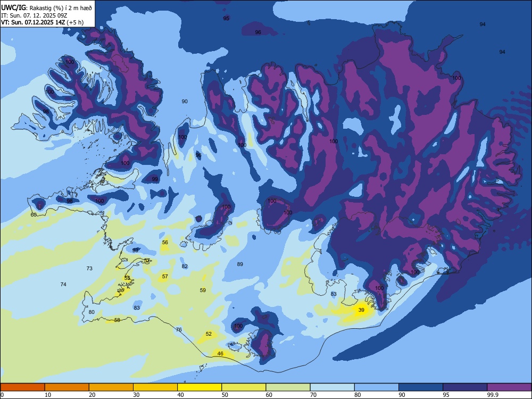Click the humidity value 59 on the map
Image resolution: width=532 pixels, height=399 pixels.
click(x=203, y=290)
